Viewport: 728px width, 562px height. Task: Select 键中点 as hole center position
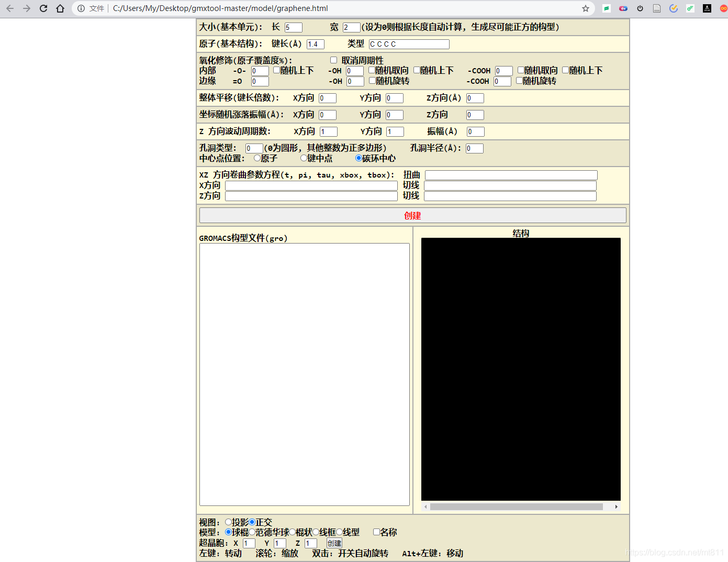click(304, 158)
